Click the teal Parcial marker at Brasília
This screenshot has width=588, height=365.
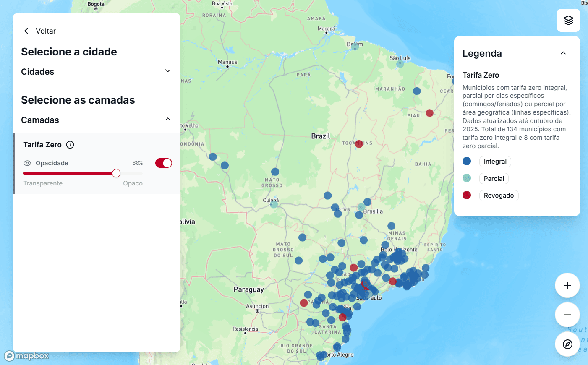(361, 207)
